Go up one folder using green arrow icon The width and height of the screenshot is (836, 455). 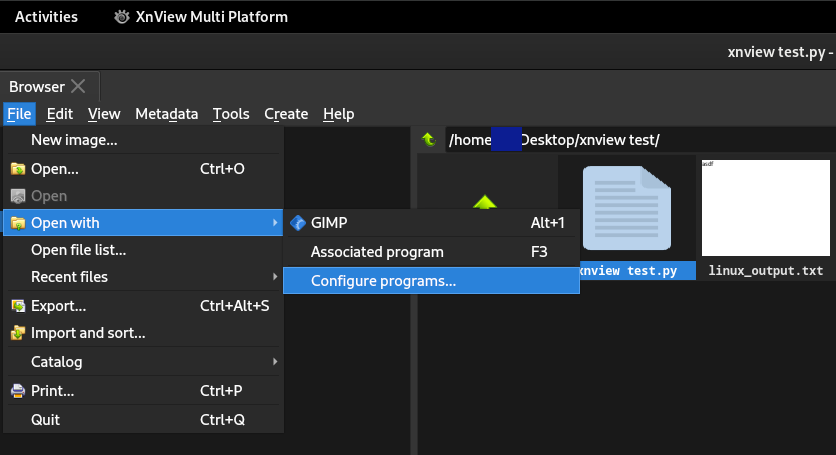pyautogui.click(x=429, y=140)
